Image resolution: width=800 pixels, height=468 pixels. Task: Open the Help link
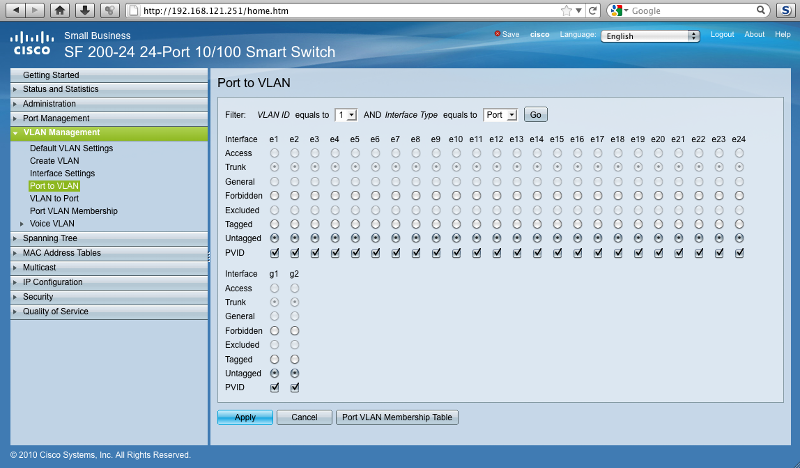tap(782, 34)
